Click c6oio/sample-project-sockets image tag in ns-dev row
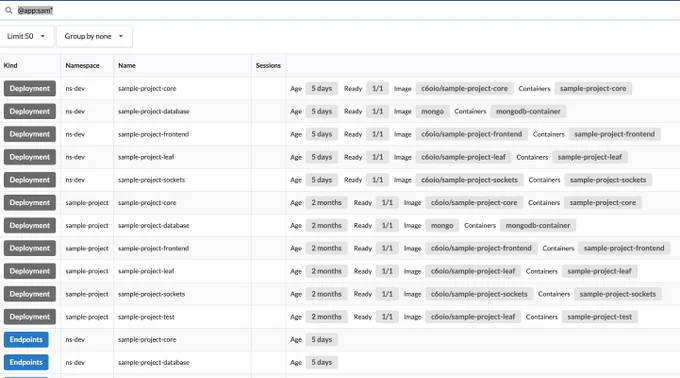 469,180
